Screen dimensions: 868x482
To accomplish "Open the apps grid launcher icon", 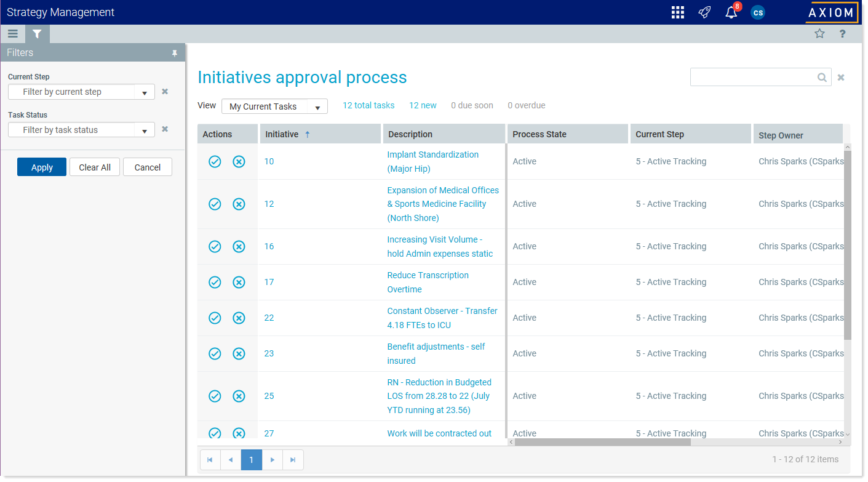I will (x=677, y=12).
